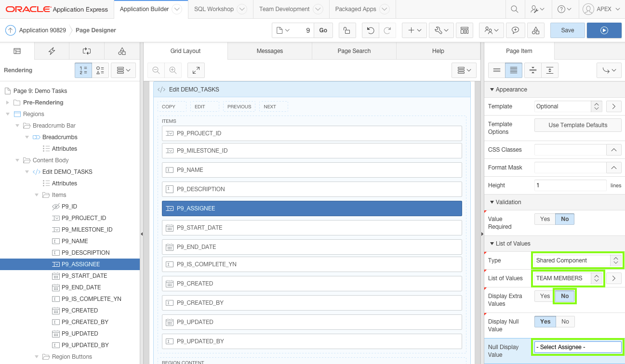Toggle sort by processing order
This screenshot has height=364, width=625.
click(x=83, y=70)
